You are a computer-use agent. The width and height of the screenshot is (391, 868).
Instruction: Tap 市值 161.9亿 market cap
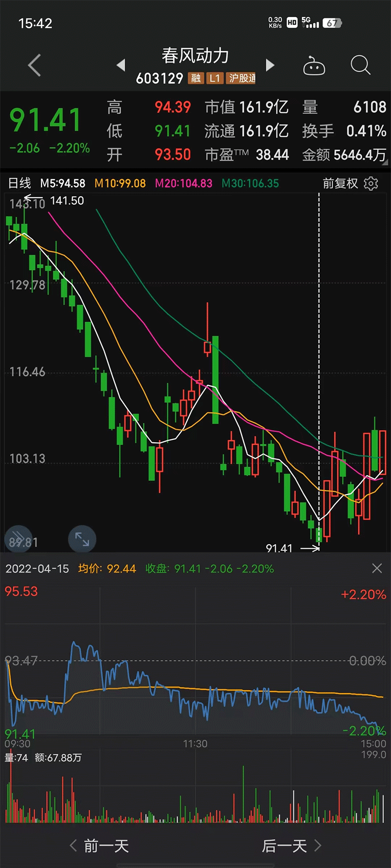tap(247, 107)
